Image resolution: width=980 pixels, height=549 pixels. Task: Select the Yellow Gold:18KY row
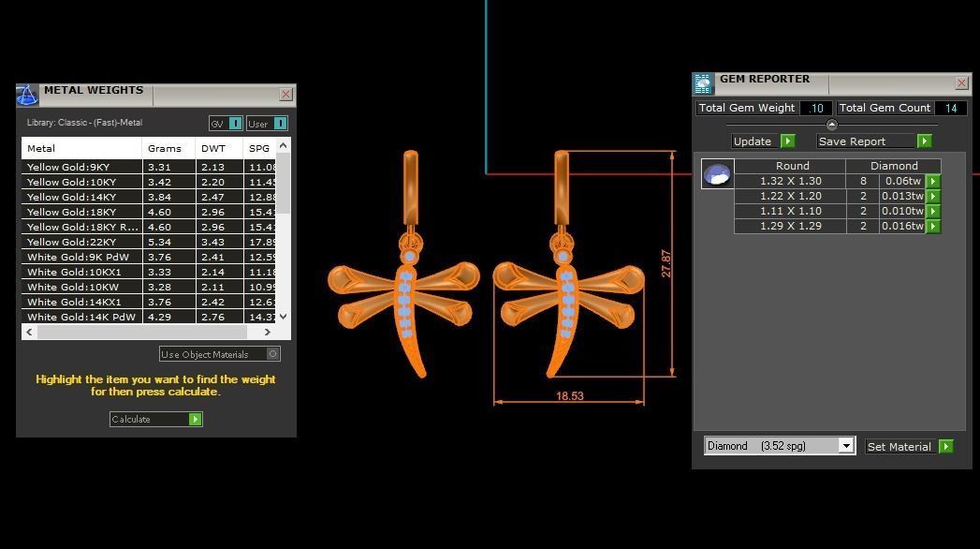point(149,212)
